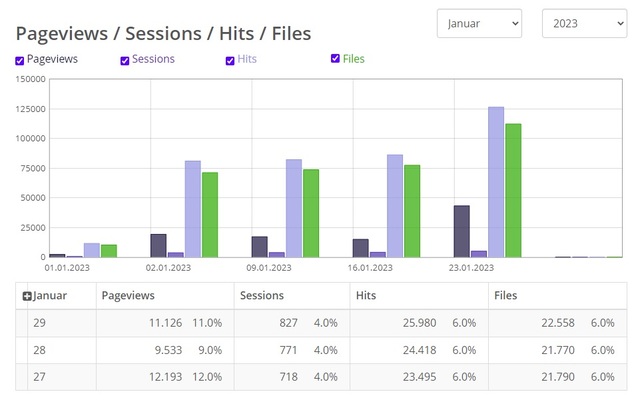The width and height of the screenshot is (640, 408).
Task: Select the Hits table column header
Action: 418,296
